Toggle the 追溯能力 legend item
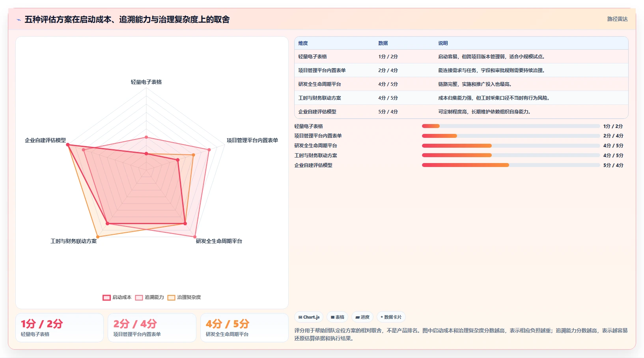Screen dimensions: 644x358 pyautogui.click(x=149, y=297)
